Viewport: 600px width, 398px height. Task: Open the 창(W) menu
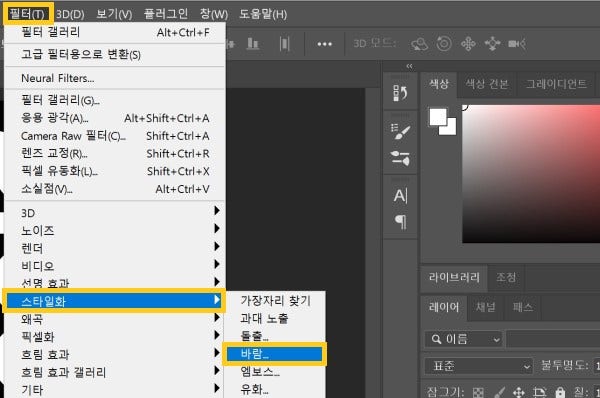tap(214, 15)
